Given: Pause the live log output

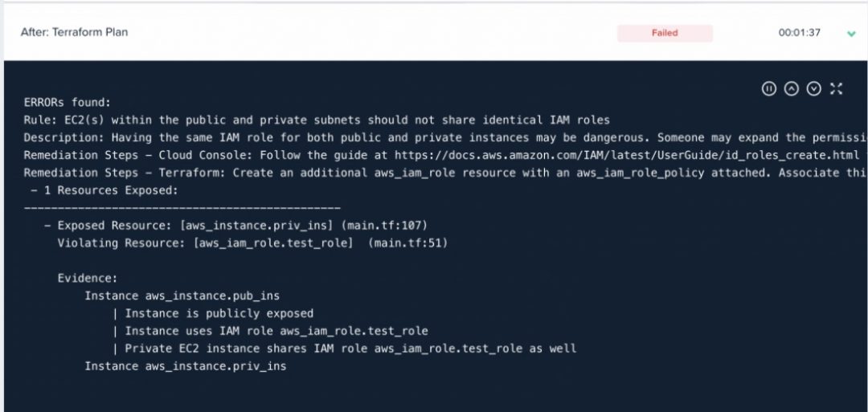Looking at the screenshot, I should pos(769,88).
